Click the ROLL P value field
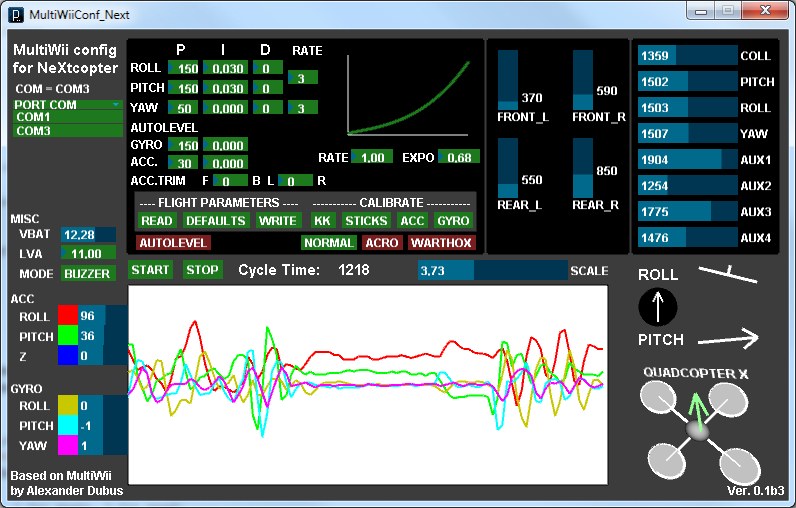 183,68
